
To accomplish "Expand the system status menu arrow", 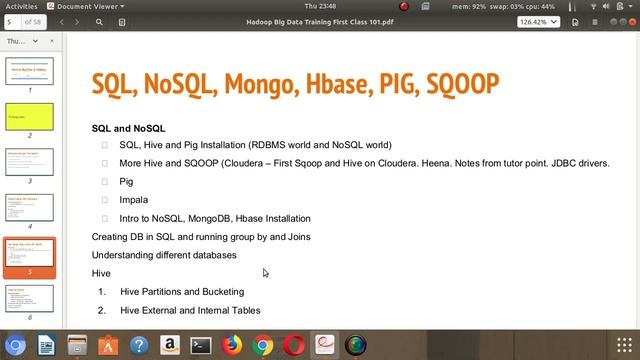I will tap(630, 6).
